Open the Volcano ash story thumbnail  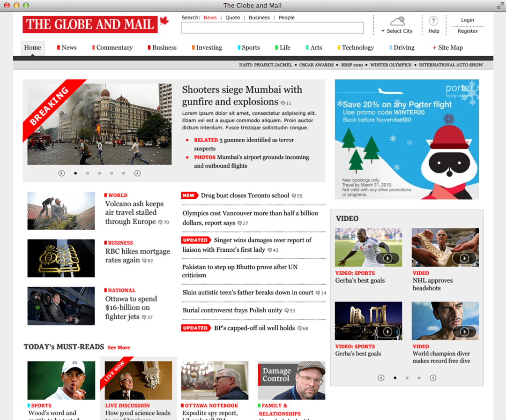pos(61,211)
